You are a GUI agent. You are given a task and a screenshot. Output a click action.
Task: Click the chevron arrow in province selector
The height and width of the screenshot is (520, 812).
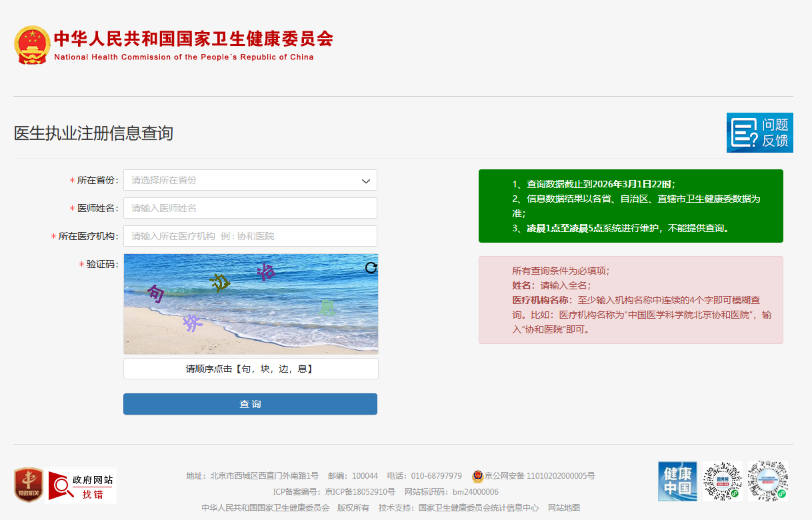pos(366,181)
